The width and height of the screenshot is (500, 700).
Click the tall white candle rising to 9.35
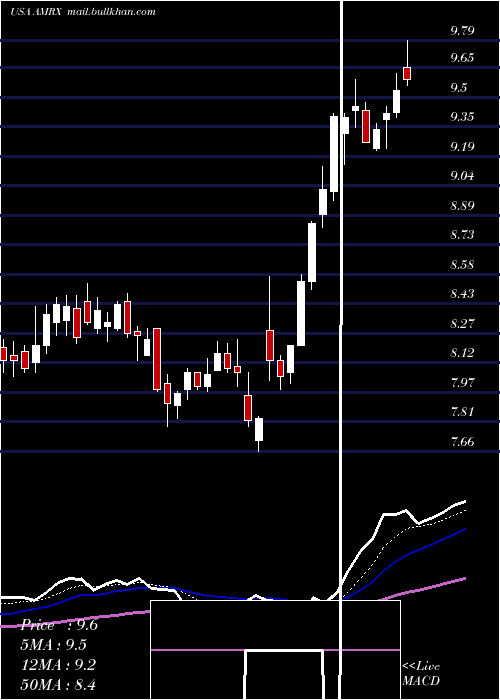tap(334, 154)
